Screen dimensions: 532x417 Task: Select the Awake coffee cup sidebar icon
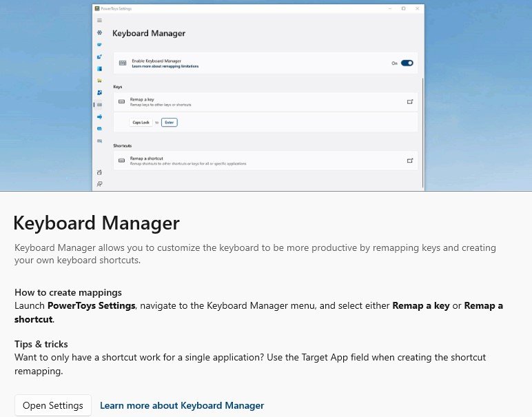(x=99, y=44)
